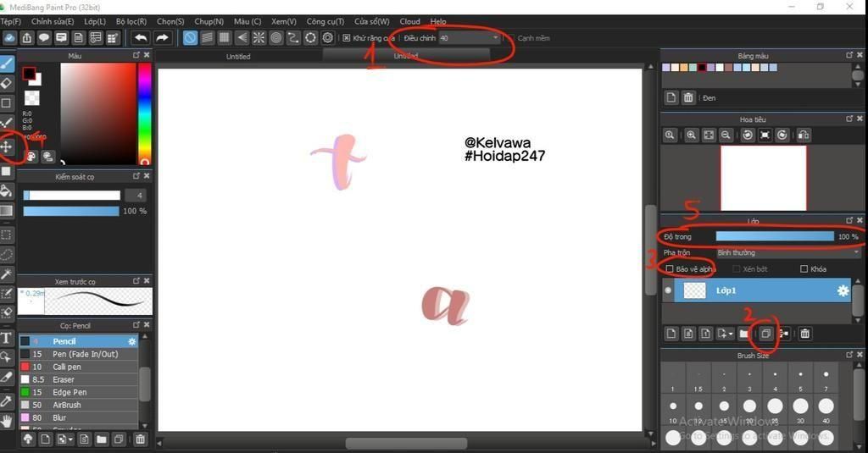Select the Gradient tool
The width and height of the screenshot is (868, 453).
(x=7, y=211)
